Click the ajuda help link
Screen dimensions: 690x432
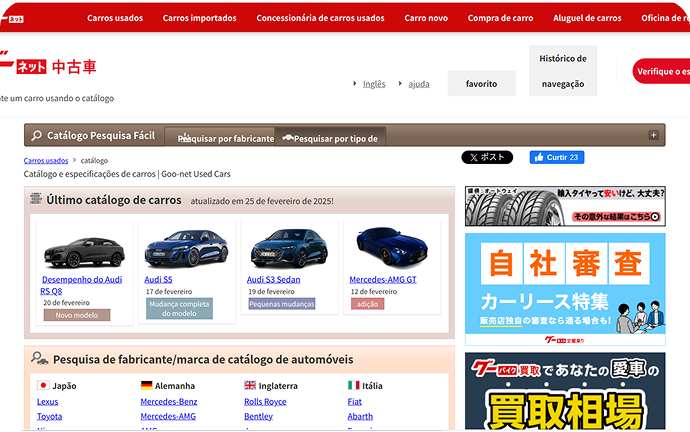click(418, 84)
